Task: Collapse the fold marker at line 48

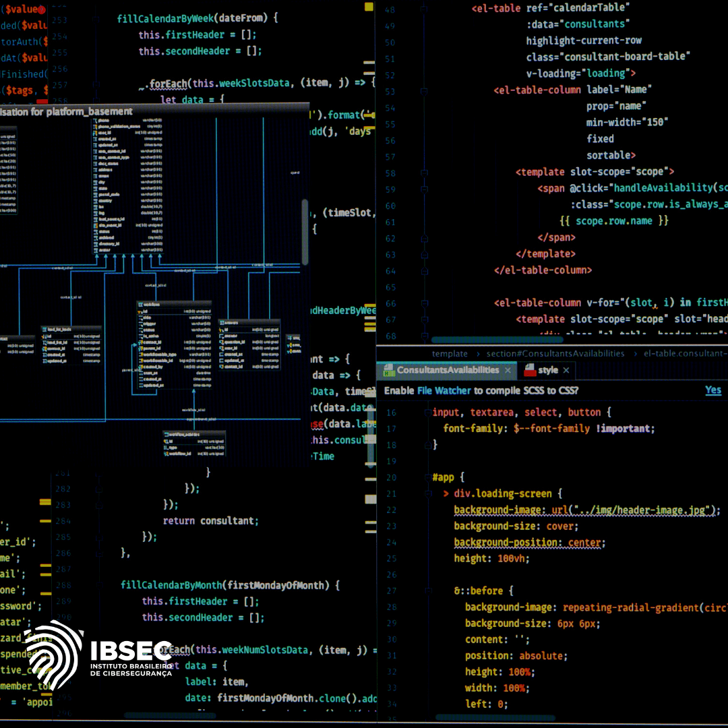Action: 423,9
